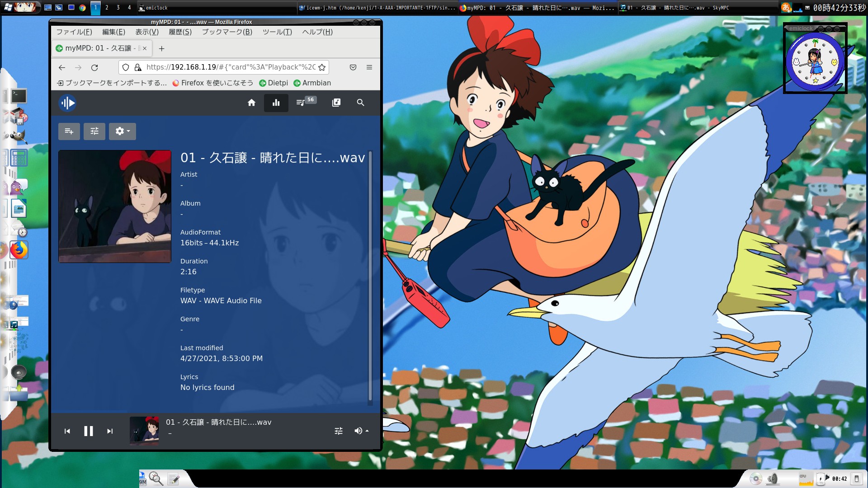Click the Armbian bookmark link
The height and width of the screenshot is (488, 868).
(x=312, y=83)
